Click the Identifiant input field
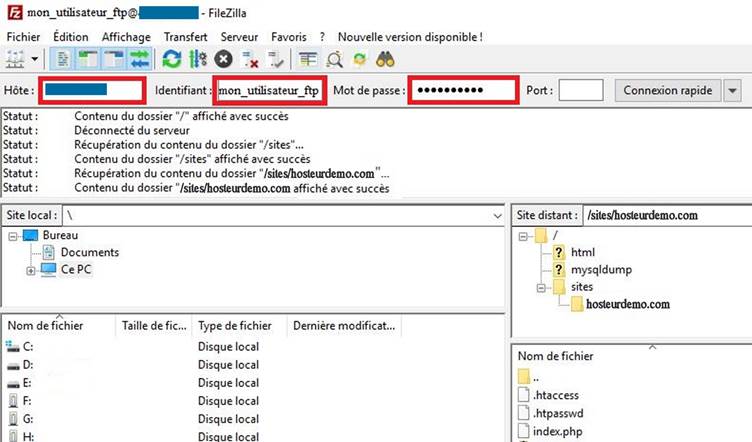This screenshot has width=752, height=442. tap(270, 90)
